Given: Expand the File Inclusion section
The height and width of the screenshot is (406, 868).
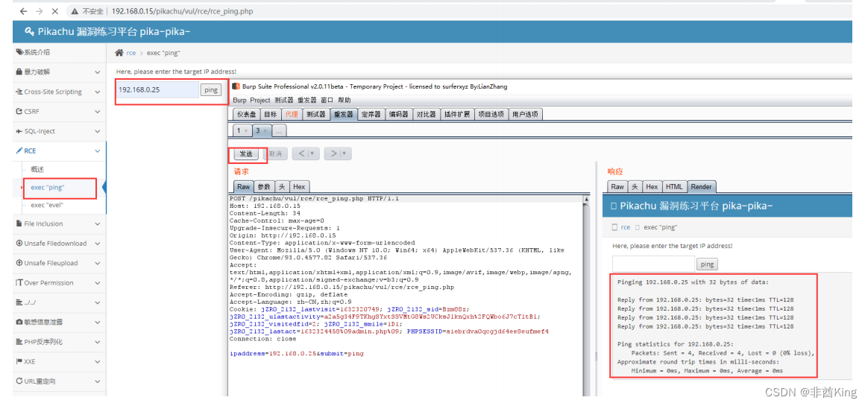Looking at the screenshot, I should point(60,223).
